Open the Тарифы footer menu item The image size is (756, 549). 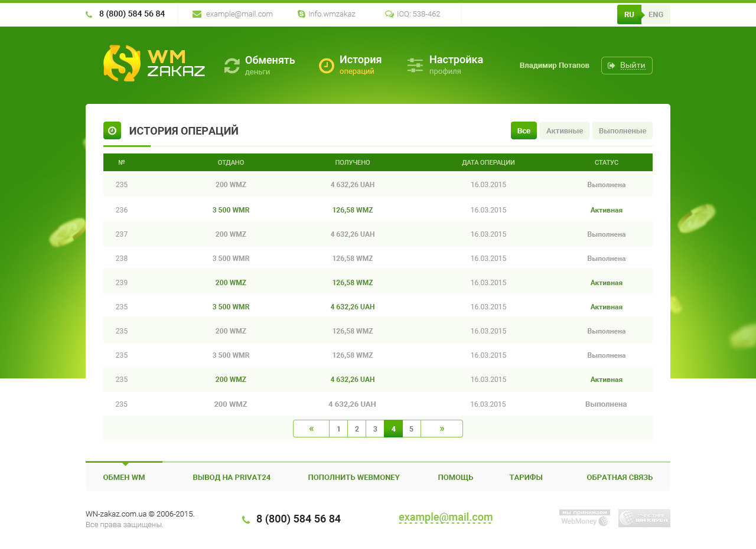coord(526,478)
